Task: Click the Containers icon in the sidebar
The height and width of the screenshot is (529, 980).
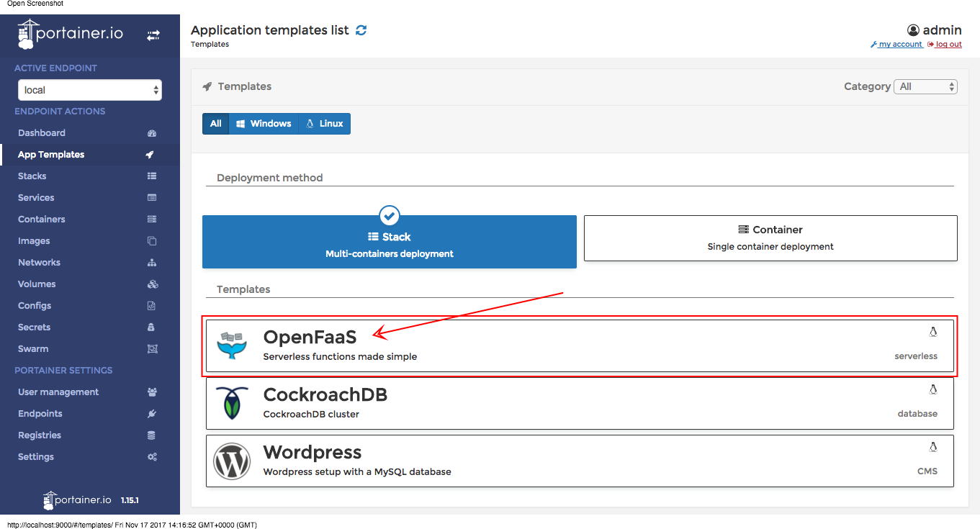Action: click(x=153, y=219)
